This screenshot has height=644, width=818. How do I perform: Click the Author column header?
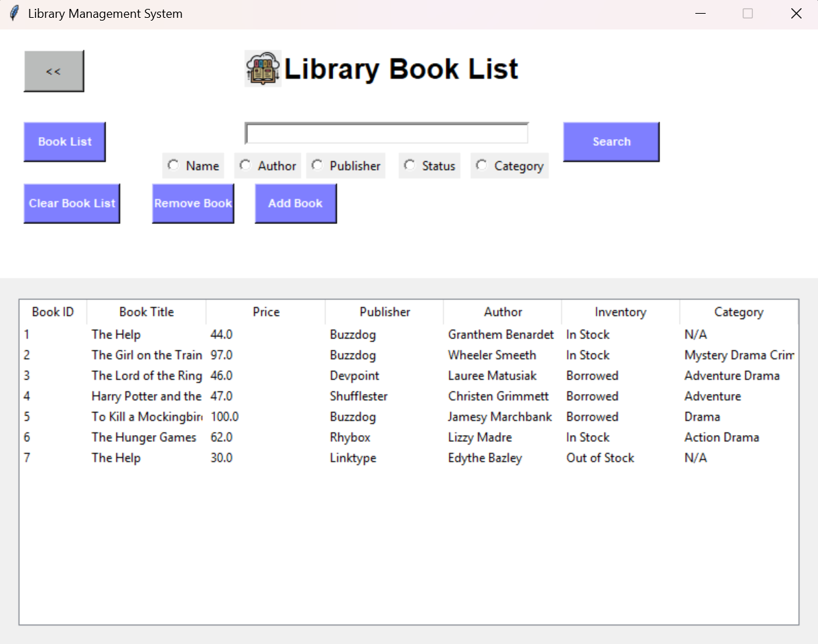pos(503,312)
